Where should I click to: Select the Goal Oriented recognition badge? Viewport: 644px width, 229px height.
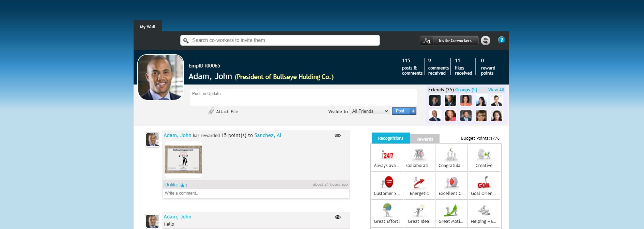(x=484, y=186)
